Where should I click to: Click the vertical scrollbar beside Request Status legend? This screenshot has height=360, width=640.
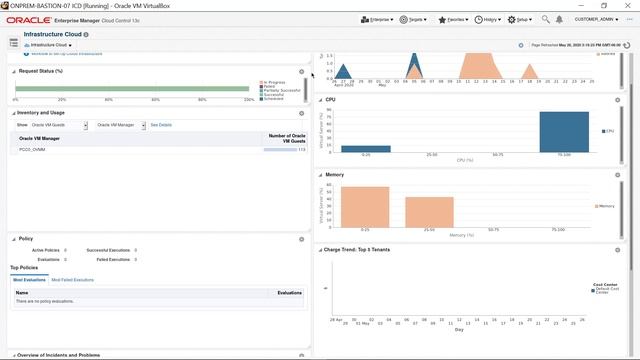(x=305, y=90)
